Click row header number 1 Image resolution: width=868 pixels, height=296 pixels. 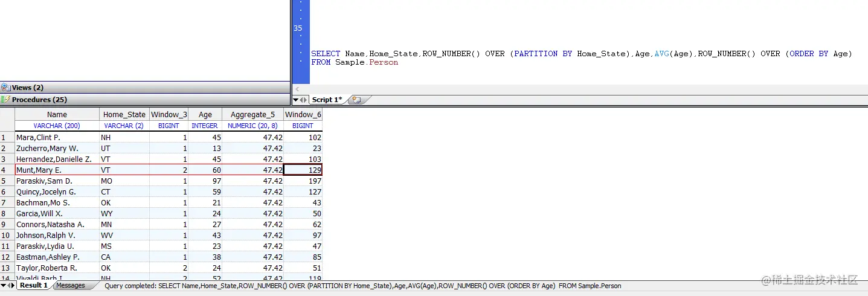pos(7,137)
